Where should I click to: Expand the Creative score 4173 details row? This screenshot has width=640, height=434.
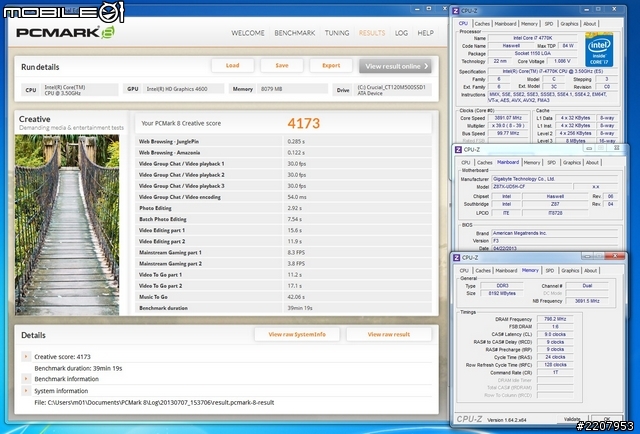pyautogui.click(x=26, y=356)
